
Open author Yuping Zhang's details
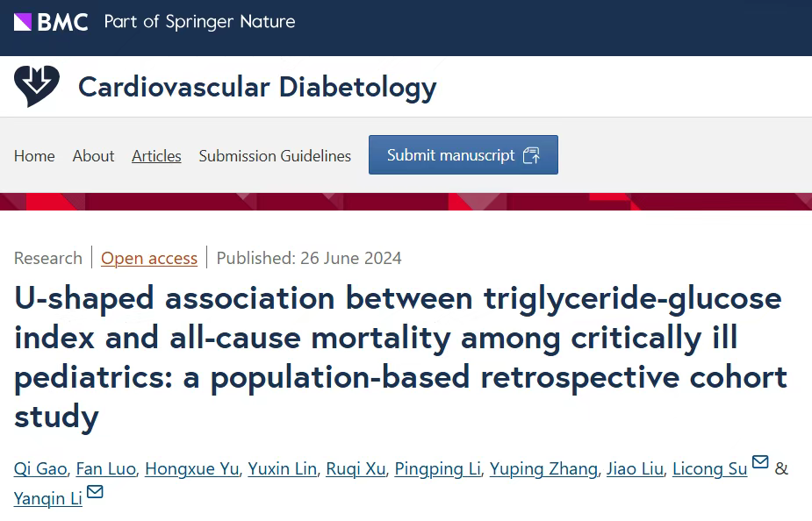pyautogui.click(x=543, y=468)
